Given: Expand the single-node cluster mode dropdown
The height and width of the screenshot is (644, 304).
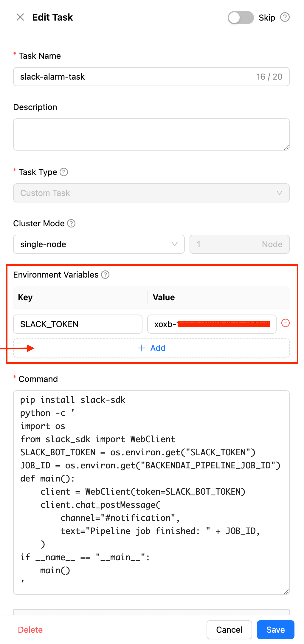Looking at the screenshot, I should coord(99,244).
